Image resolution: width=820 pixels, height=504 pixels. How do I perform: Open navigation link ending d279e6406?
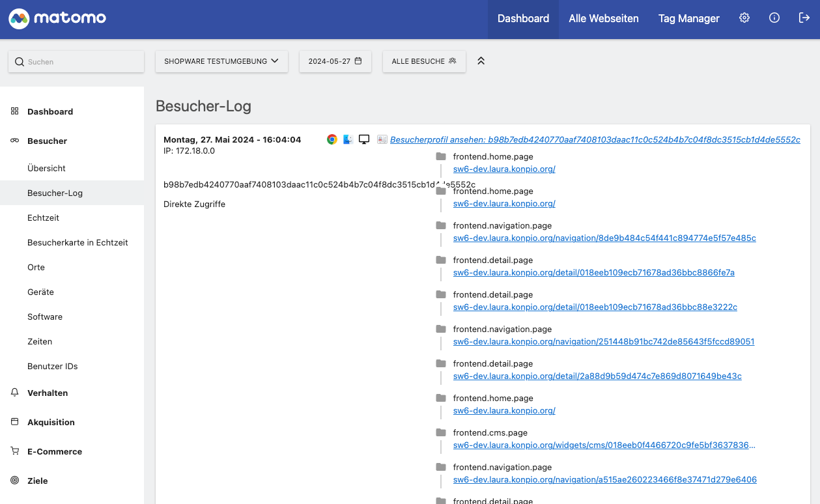[x=605, y=480]
